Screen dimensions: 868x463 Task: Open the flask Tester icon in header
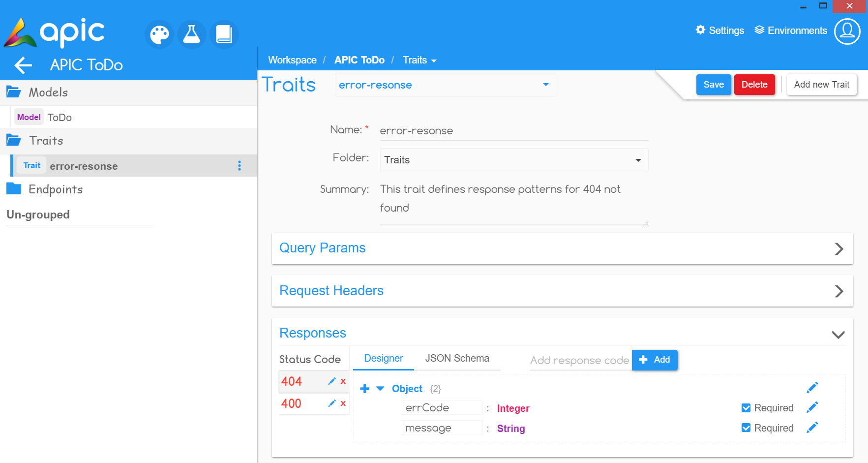pos(191,34)
